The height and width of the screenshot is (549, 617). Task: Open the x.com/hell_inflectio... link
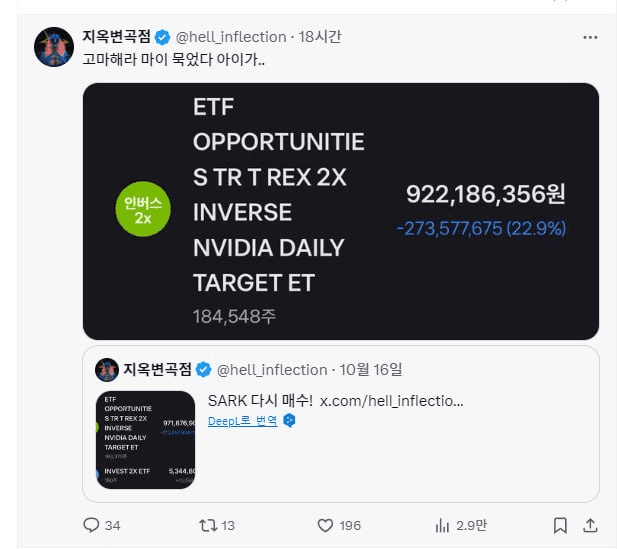click(391, 400)
